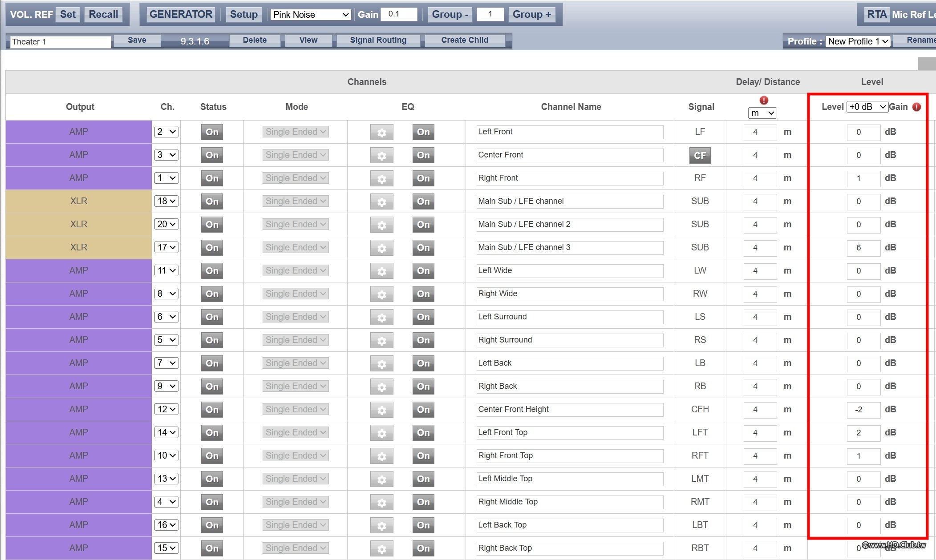Toggle Status On for Right Front channel
The height and width of the screenshot is (560, 936).
212,178
